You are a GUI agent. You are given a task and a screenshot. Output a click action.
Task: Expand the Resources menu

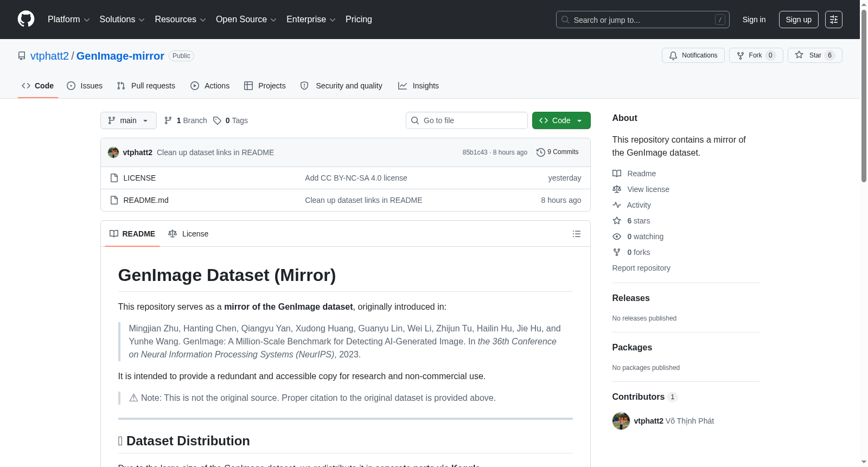(x=180, y=20)
